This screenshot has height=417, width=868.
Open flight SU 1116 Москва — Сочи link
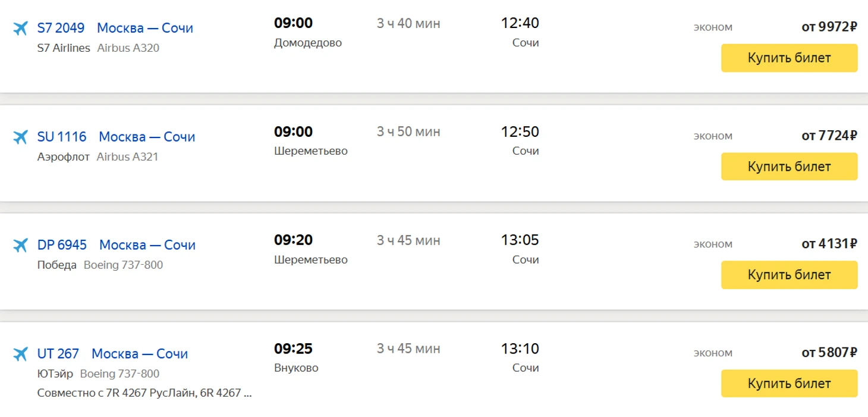pyautogui.click(x=116, y=137)
